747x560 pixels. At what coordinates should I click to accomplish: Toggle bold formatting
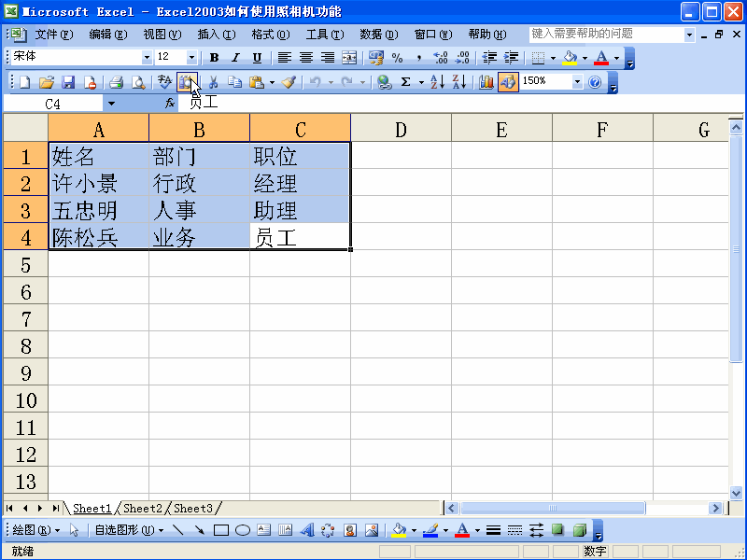click(x=213, y=58)
